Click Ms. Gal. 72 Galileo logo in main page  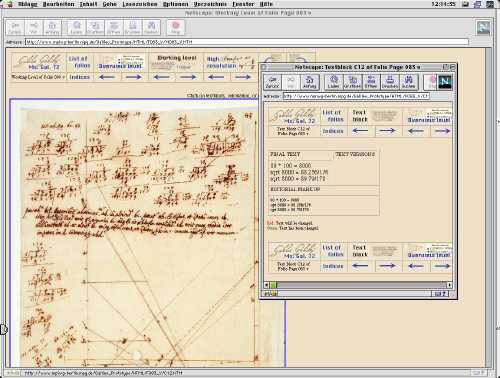pyautogui.click(x=39, y=62)
